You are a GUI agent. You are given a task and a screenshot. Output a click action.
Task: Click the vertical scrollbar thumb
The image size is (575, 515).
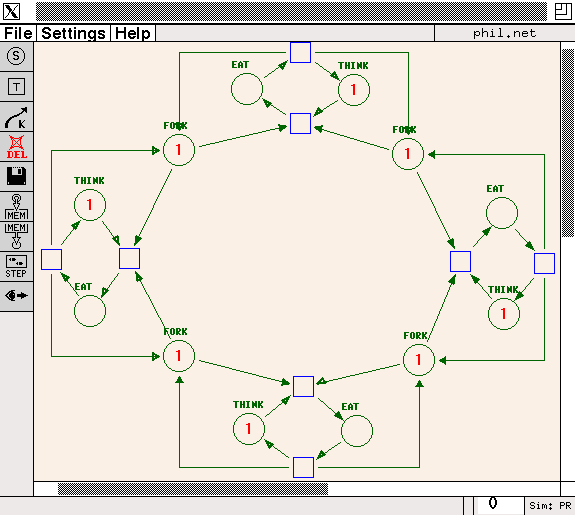click(568, 143)
